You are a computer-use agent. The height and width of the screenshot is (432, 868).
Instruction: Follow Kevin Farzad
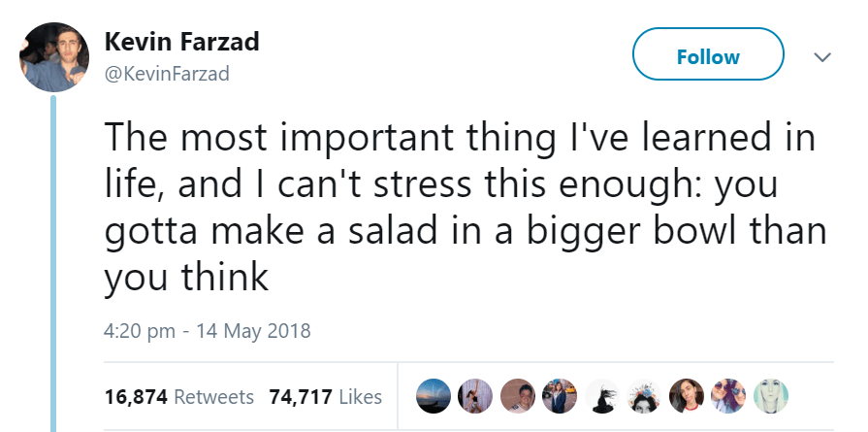tap(708, 56)
